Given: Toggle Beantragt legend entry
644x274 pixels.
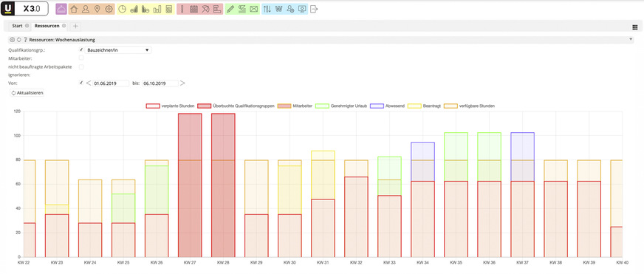Looking at the screenshot, I should click(425, 106).
